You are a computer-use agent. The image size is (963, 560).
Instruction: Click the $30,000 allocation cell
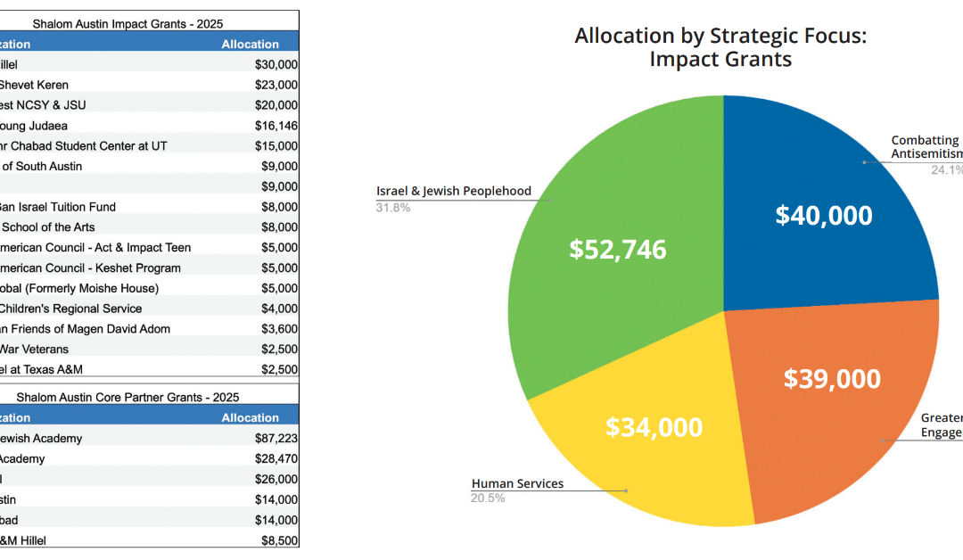[x=276, y=64]
